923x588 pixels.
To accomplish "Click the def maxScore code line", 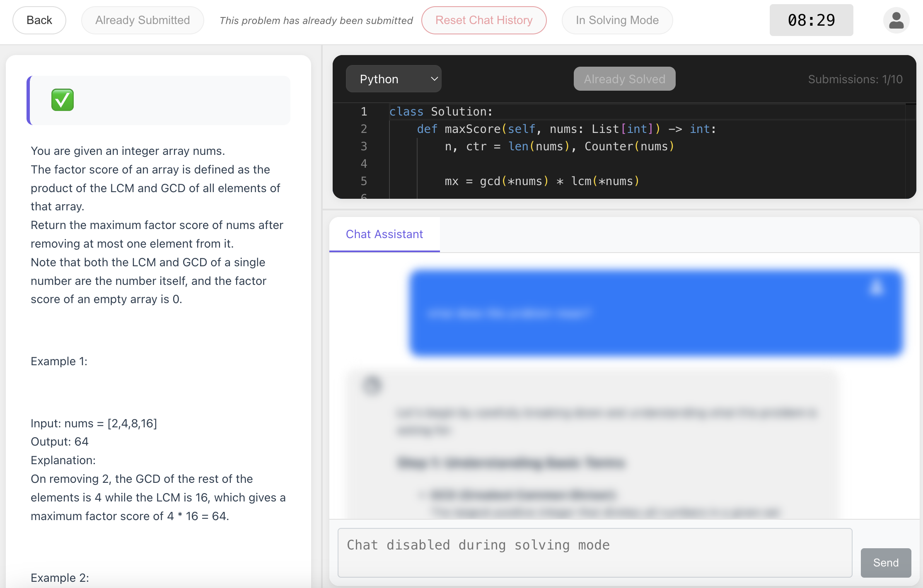I will [566, 129].
